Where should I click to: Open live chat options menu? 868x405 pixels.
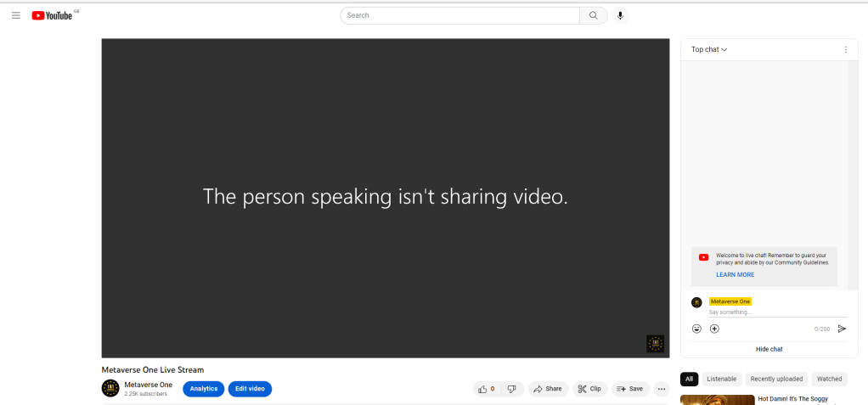845,50
